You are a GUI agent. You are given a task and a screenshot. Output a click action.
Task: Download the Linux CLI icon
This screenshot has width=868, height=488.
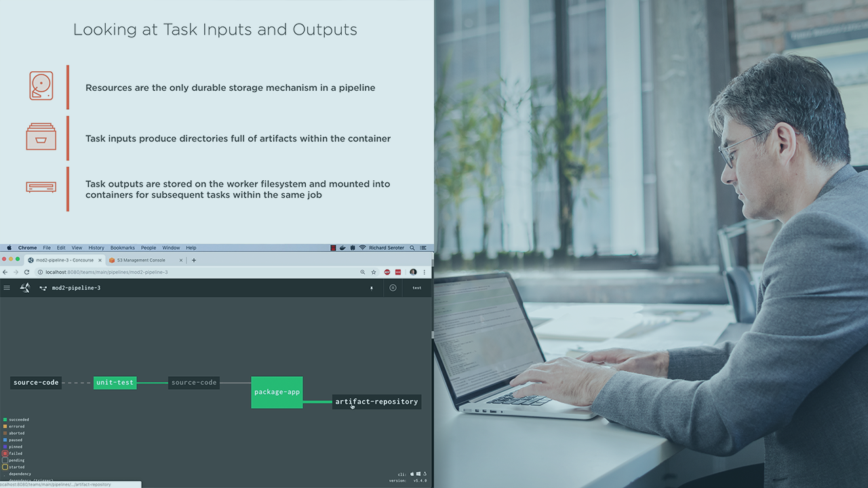(425, 474)
